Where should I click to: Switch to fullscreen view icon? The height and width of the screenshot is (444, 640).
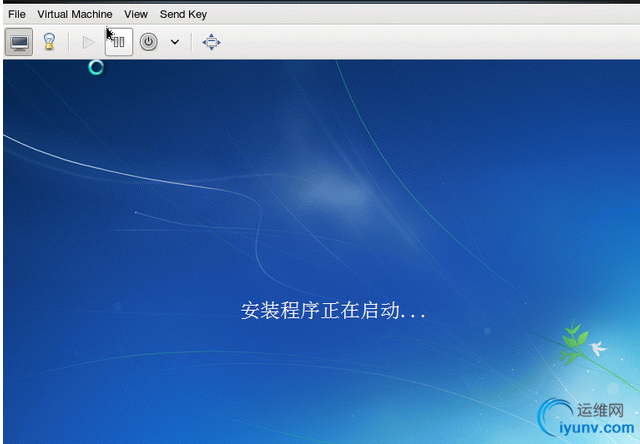(x=211, y=42)
